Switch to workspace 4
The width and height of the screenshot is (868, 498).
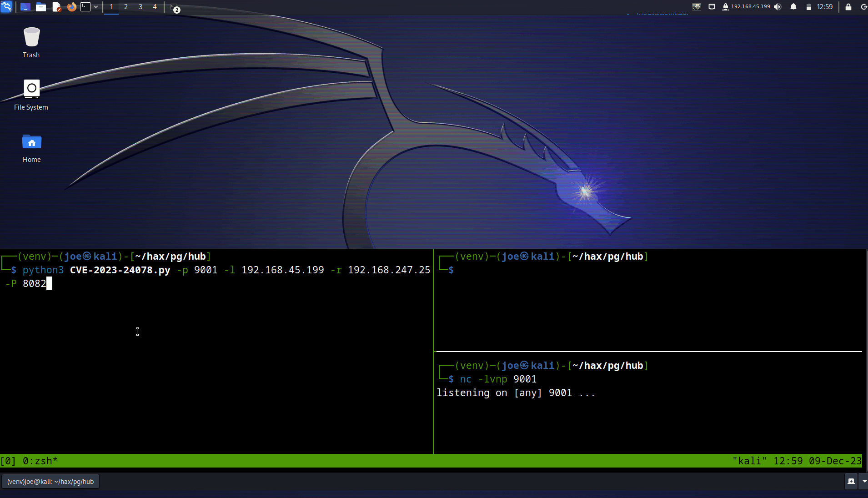point(155,7)
